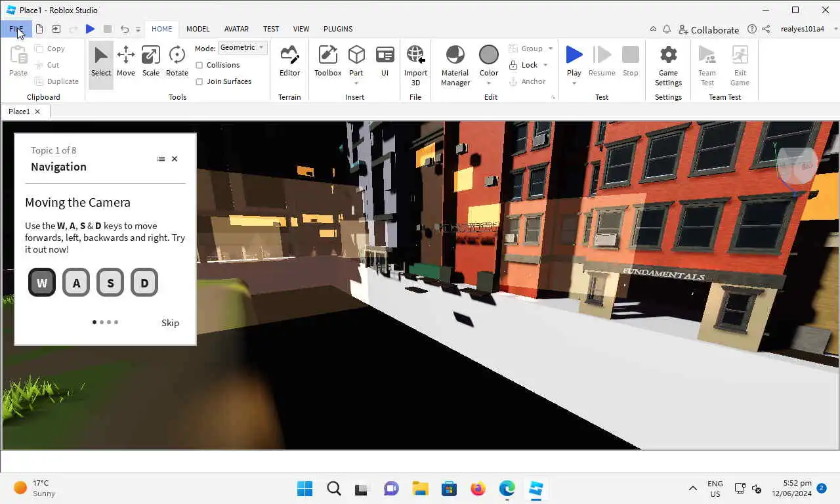Viewport: 840px width, 504px height.
Task: Select the Rotate tool
Action: pos(177,61)
